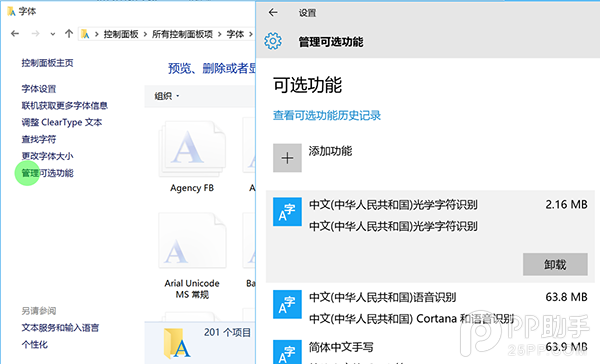This screenshot has width=600, height=364.
Task: Open 查看可选功能历史记录 link
Action: click(327, 115)
